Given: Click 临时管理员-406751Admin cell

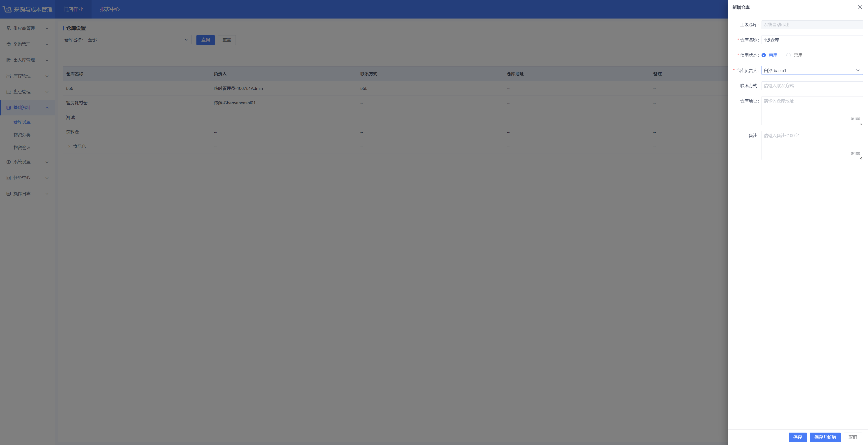Looking at the screenshot, I should pyautogui.click(x=238, y=89).
